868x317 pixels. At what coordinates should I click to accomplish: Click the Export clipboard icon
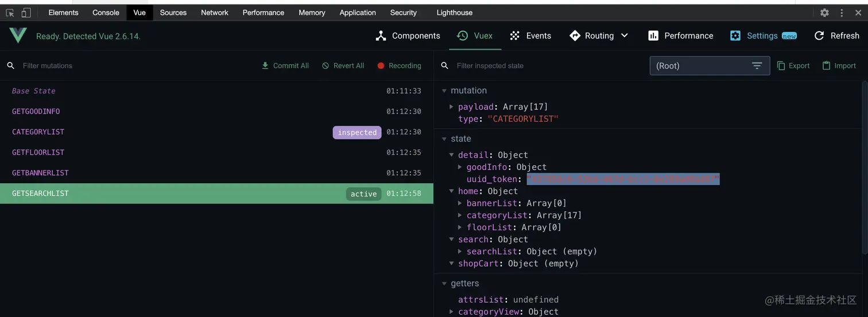[x=781, y=65]
